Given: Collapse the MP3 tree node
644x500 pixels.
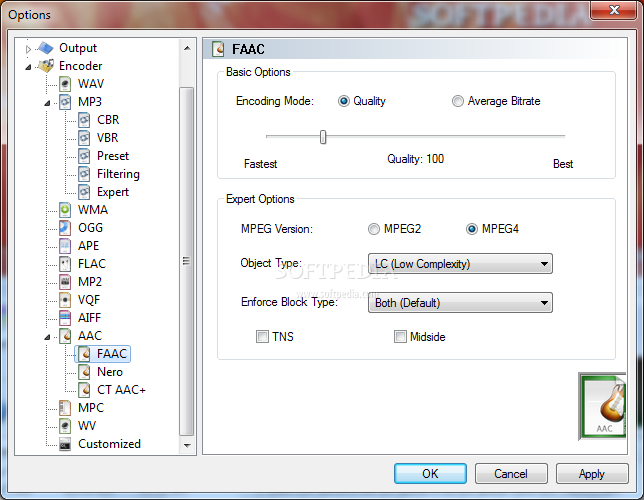Looking at the screenshot, I should pos(47,103).
